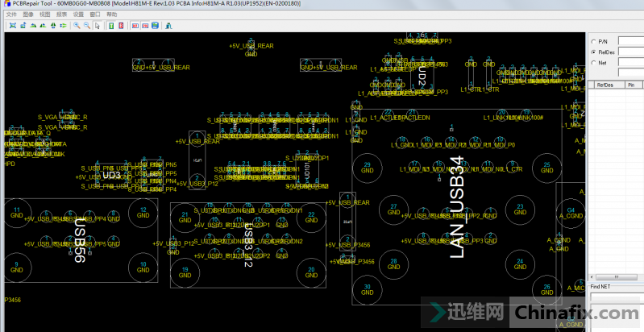Click GND pad 25 of LAN_USB34
Viewport: 644px width, 332px height.
pos(546,168)
